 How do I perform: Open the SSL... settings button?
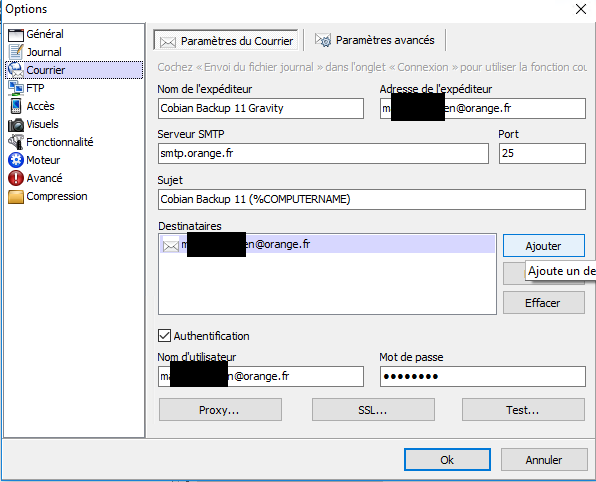point(373,410)
